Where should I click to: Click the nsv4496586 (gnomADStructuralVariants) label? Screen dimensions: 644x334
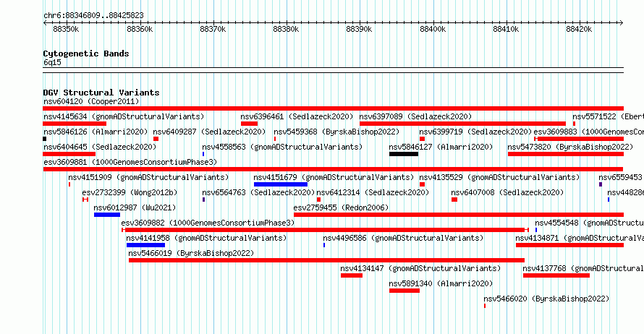click(403, 238)
